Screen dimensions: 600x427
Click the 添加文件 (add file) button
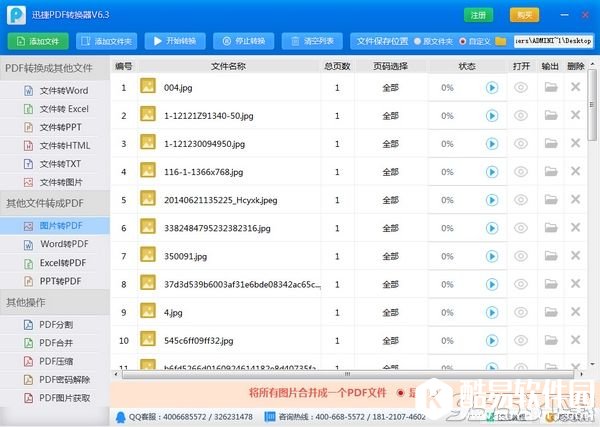[38, 41]
